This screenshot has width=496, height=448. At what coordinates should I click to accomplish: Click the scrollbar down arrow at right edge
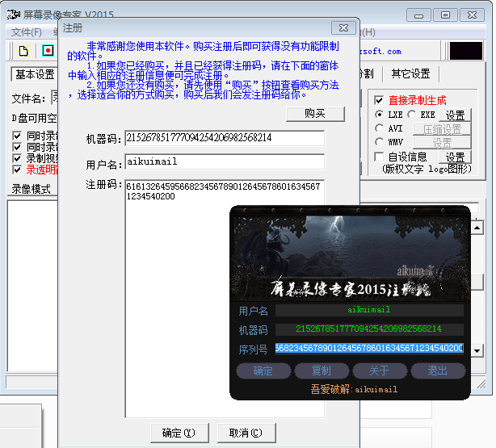pyautogui.click(x=477, y=351)
